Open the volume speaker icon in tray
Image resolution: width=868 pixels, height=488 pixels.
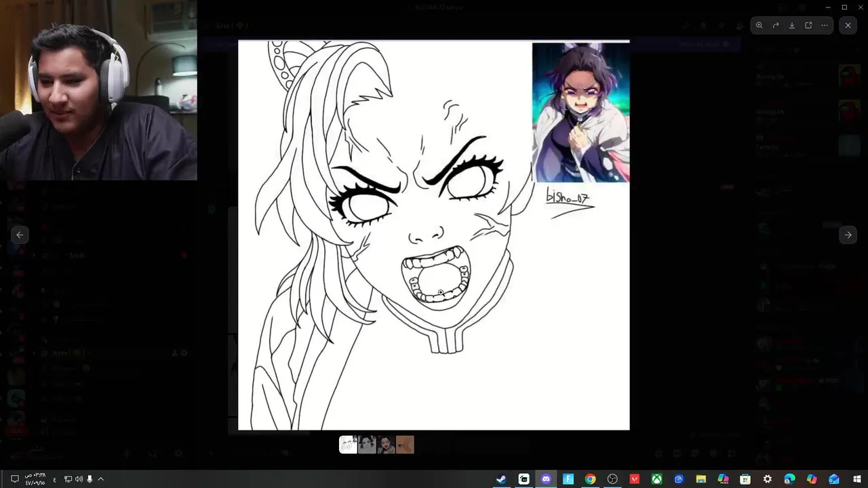coord(79,479)
